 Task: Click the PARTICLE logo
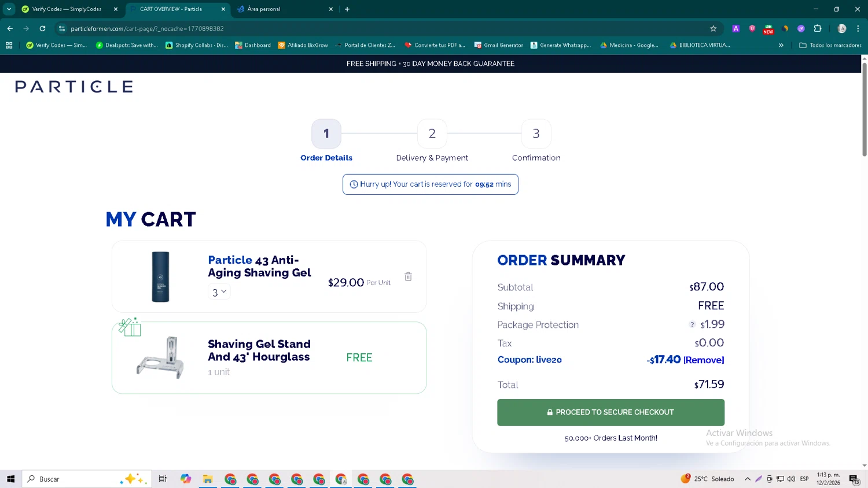pos(74,87)
